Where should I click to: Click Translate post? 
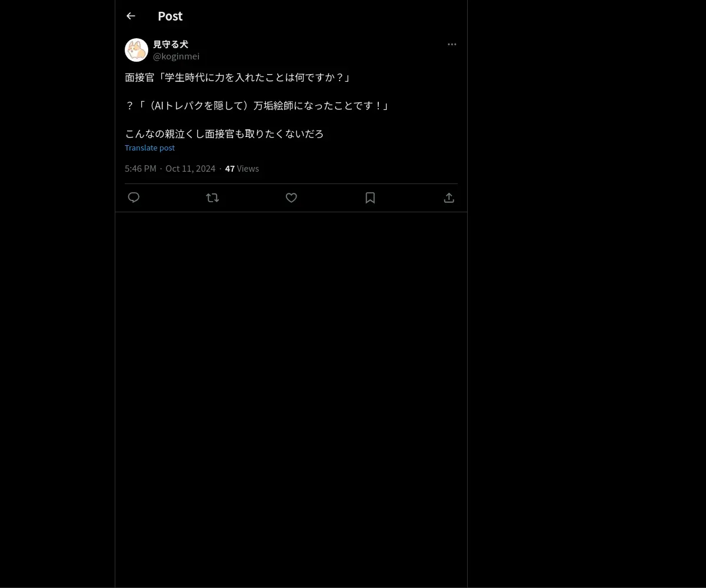(x=149, y=148)
